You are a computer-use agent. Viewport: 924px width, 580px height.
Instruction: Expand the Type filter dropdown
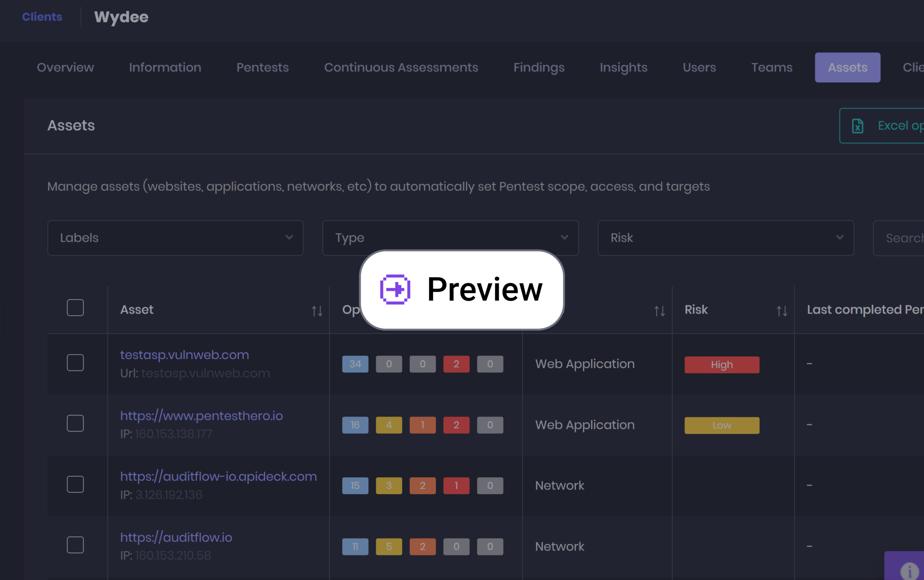click(450, 238)
